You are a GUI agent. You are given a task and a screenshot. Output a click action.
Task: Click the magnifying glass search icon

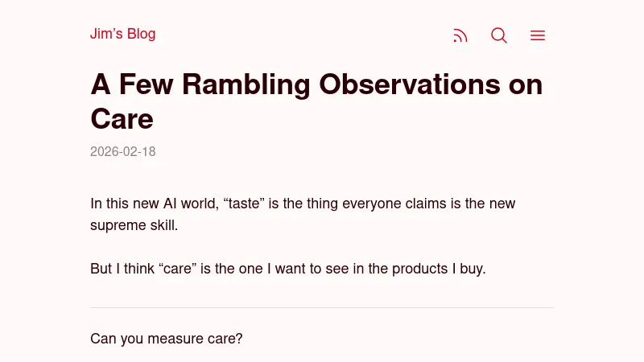[x=499, y=35]
